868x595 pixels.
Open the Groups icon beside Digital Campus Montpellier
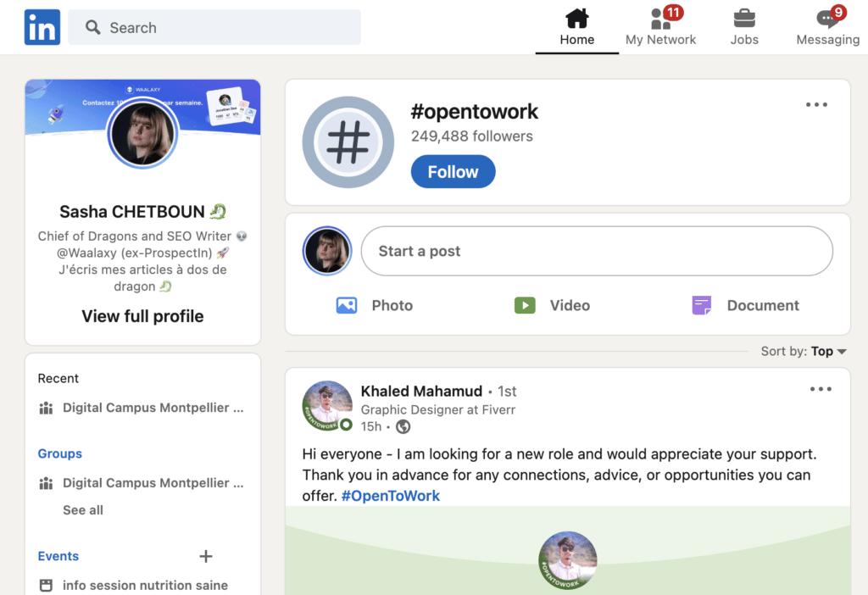47,483
